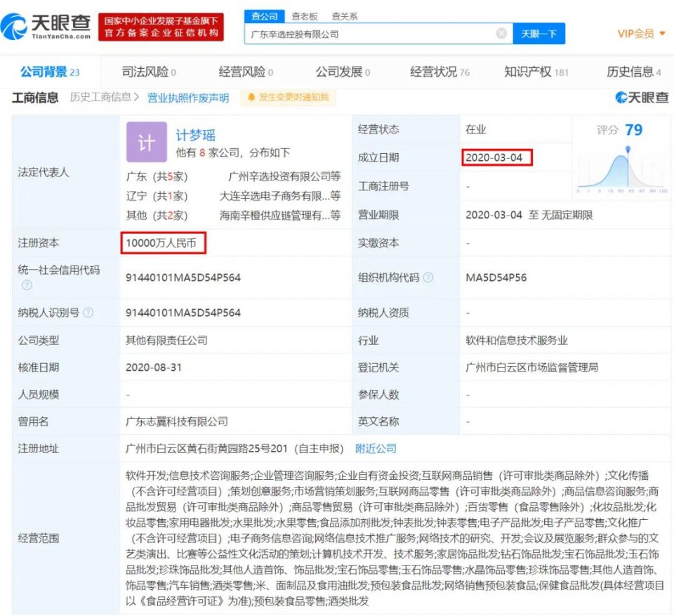Click the 天眼一下 search button
The width and height of the screenshot is (674, 616).
[x=538, y=34]
